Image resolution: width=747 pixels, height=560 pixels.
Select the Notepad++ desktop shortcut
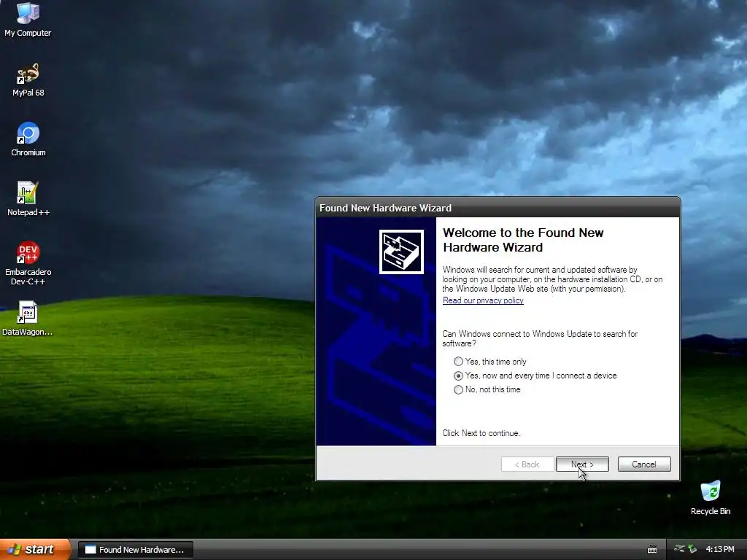(x=28, y=199)
